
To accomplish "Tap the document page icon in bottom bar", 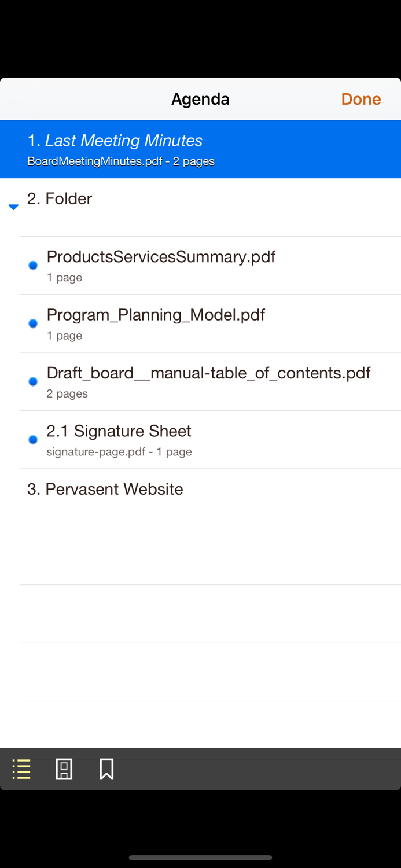I will (x=64, y=769).
